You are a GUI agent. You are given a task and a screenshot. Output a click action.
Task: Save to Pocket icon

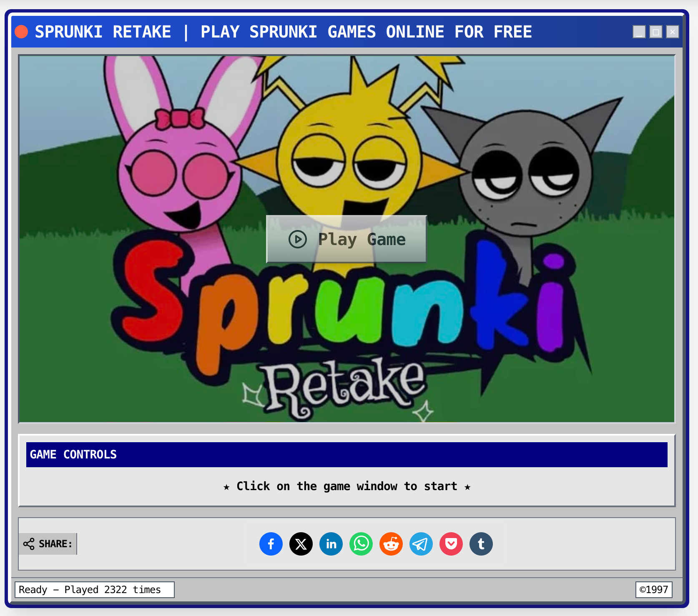[x=451, y=544]
